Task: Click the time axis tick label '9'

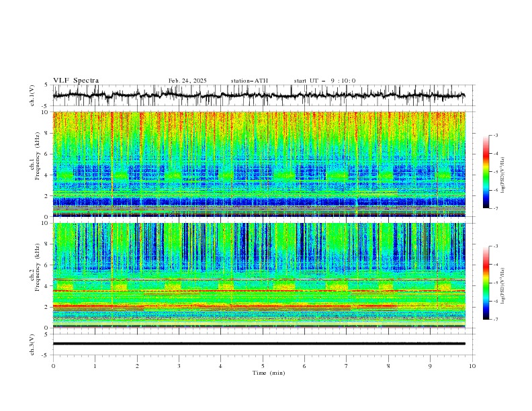Action: click(430, 366)
